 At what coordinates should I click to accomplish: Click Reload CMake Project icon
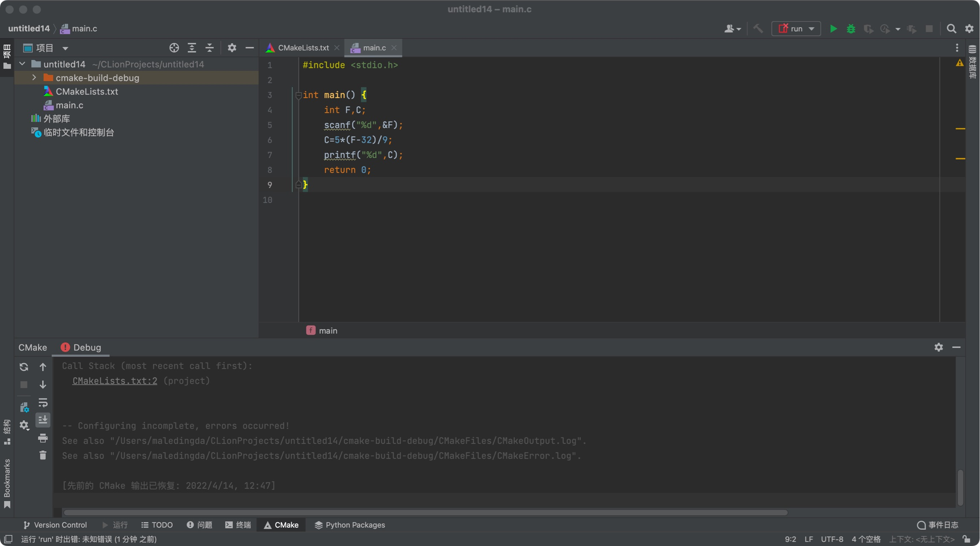[x=24, y=367]
